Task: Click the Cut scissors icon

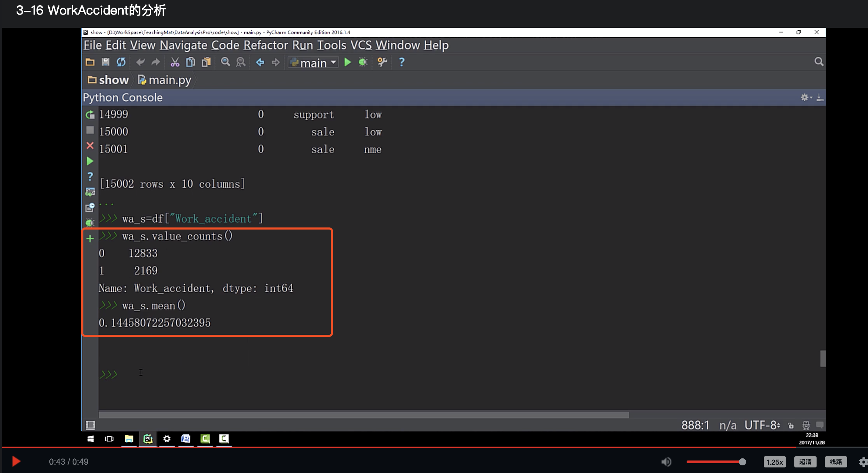Action: (x=175, y=62)
